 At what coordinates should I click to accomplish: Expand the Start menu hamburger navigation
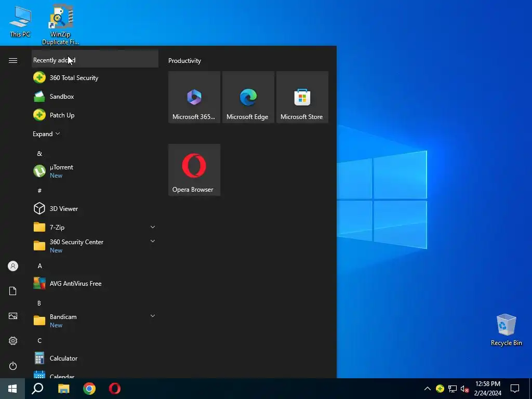[13, 60]
